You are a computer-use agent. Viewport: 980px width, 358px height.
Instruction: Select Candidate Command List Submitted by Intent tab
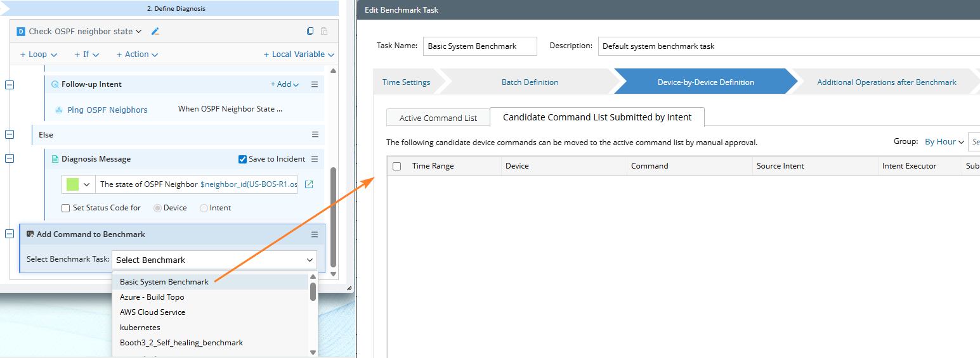click(x=597, y=117)
